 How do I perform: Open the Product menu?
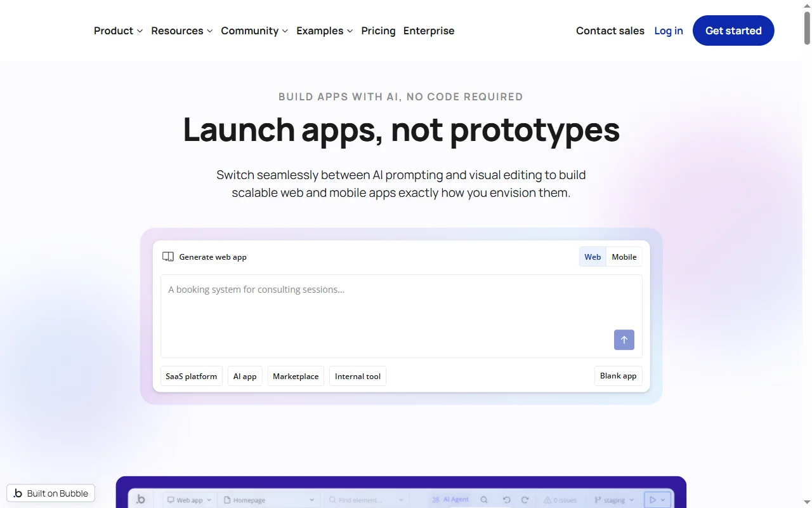[x=118, y=30]
